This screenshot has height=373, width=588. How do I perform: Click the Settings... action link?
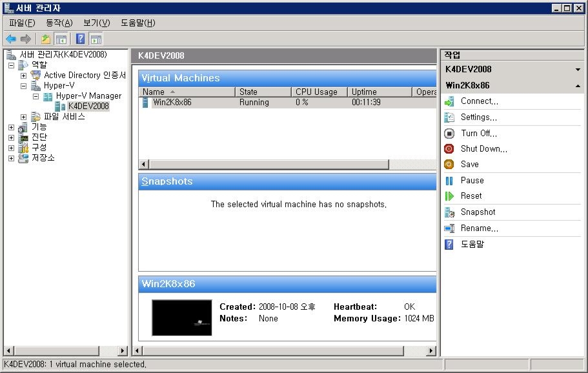478,117
